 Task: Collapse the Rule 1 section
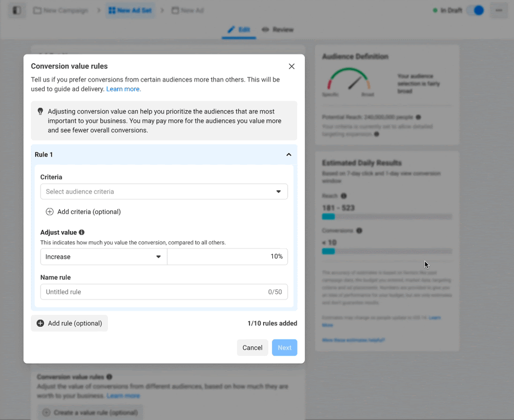[288, 154]
